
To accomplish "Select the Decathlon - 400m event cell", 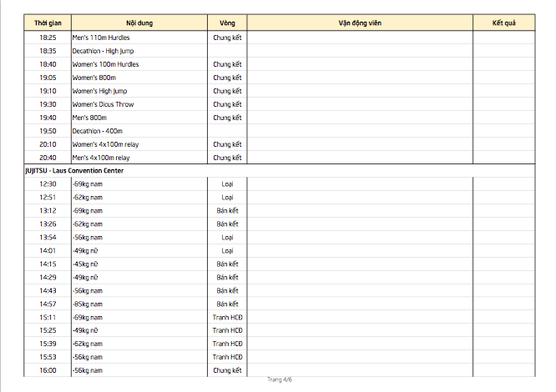I will 98,131.
